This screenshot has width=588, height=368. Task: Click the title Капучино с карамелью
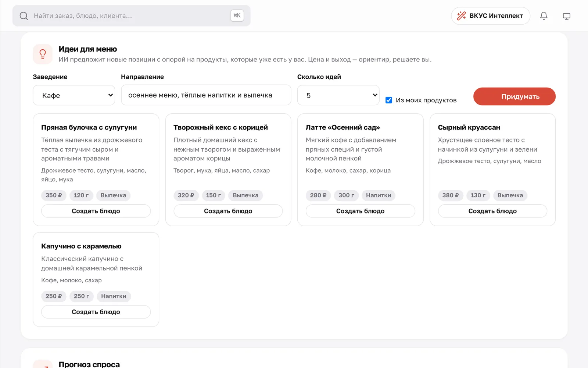[x=81, y=246]
